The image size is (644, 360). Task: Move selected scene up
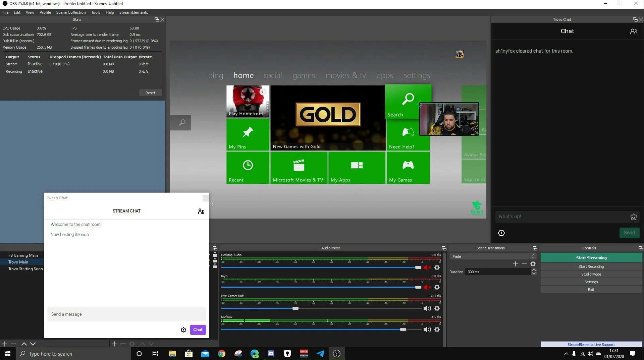pos(24,344)
